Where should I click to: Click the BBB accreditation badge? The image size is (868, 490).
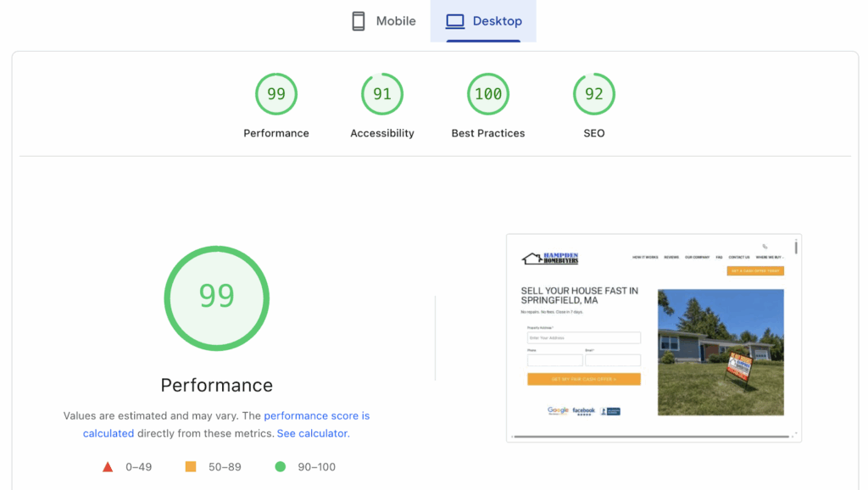click(609, 410)
